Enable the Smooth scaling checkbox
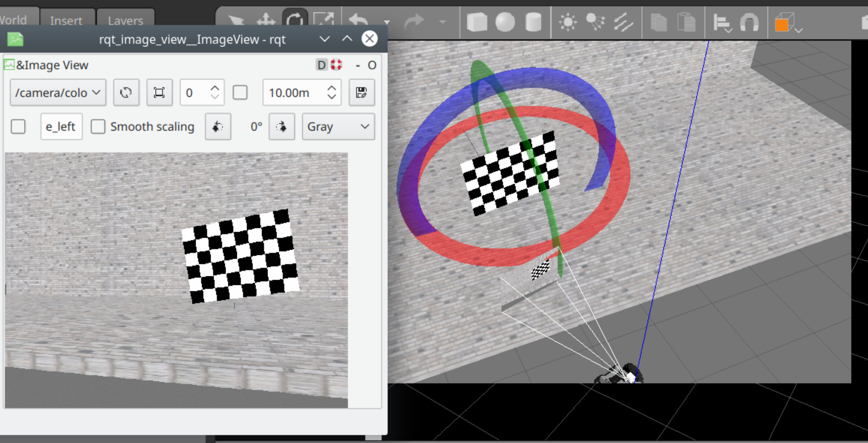 tap(98, 127)
